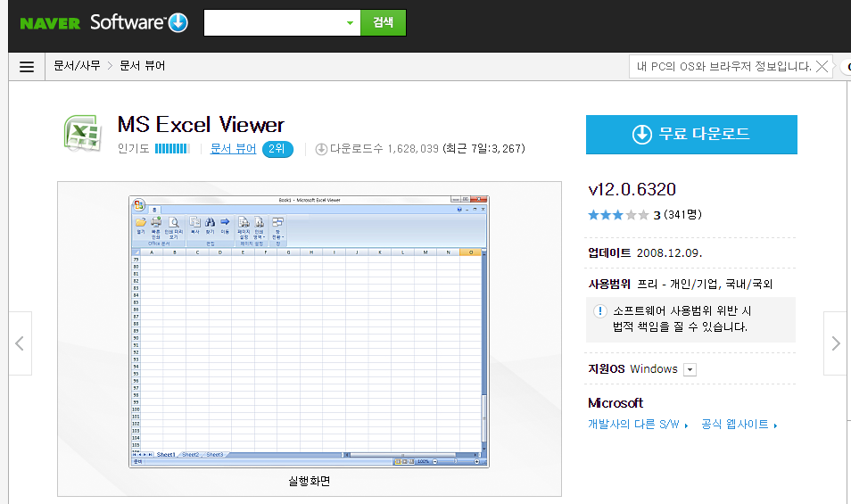
Task: Select the Sheet3 tab in the screenshot
Action: click(214, 455)
